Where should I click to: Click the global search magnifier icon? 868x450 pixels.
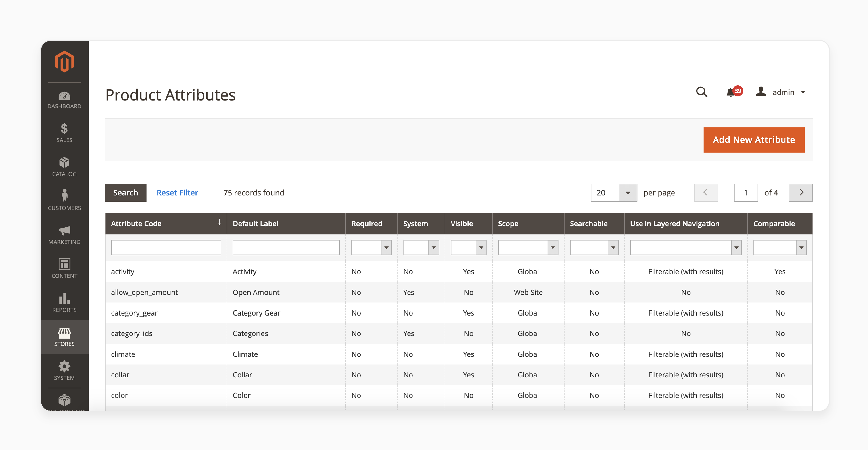click(x=702, y=92)
